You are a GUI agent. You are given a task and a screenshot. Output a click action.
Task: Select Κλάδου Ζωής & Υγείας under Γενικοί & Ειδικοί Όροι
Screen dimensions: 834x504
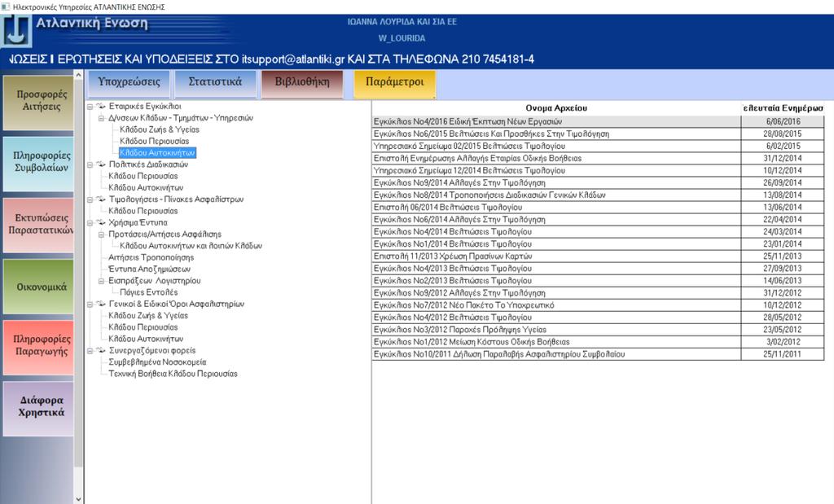(x=148, y=317)
